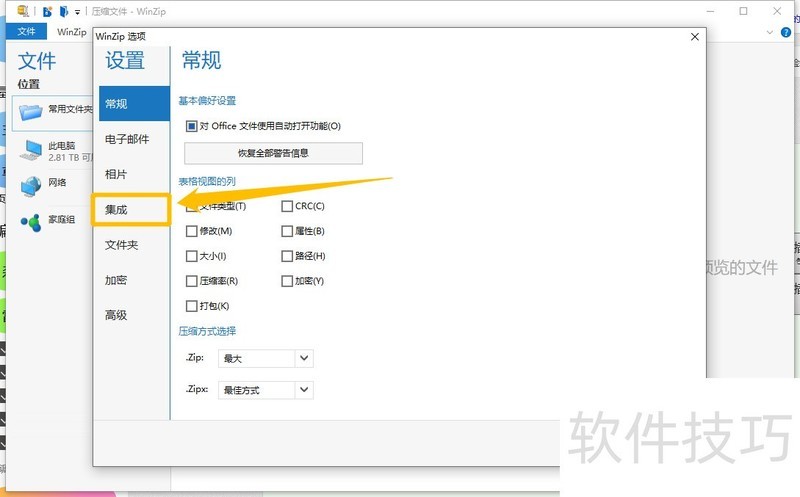Open the 文件夹 settings category
The height and width of the screenshot is (497, 800).
click(121, 244)
